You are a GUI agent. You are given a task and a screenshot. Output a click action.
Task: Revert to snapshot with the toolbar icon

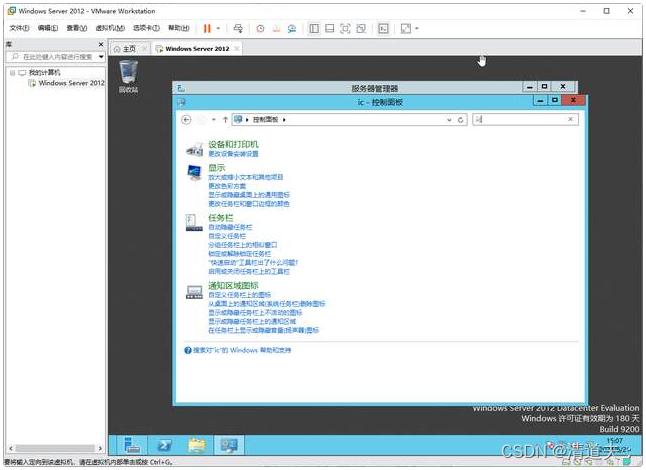[276, 28]
